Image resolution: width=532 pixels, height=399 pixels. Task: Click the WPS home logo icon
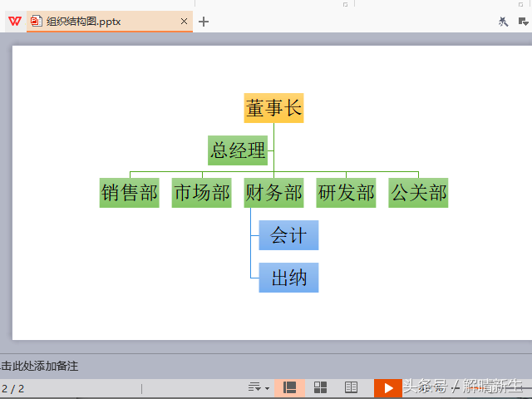15,22
